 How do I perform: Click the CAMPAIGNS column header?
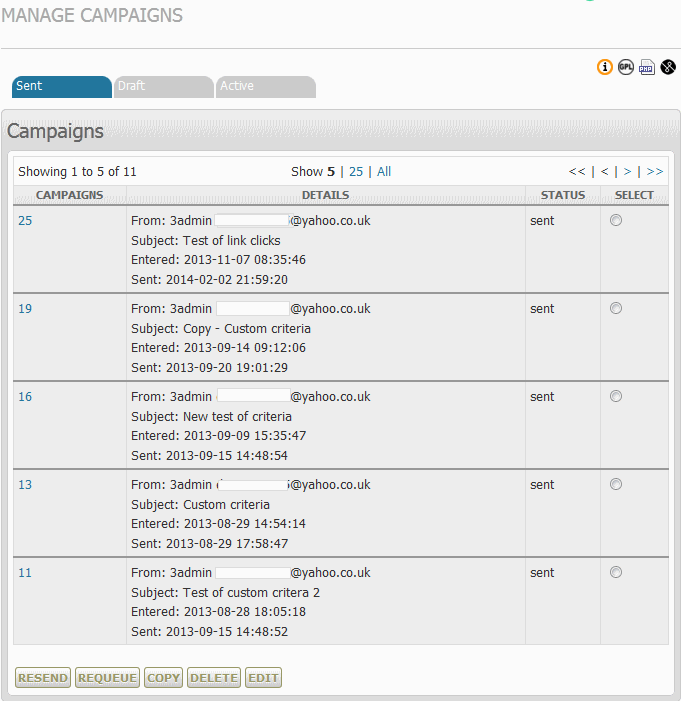(69, 195)
